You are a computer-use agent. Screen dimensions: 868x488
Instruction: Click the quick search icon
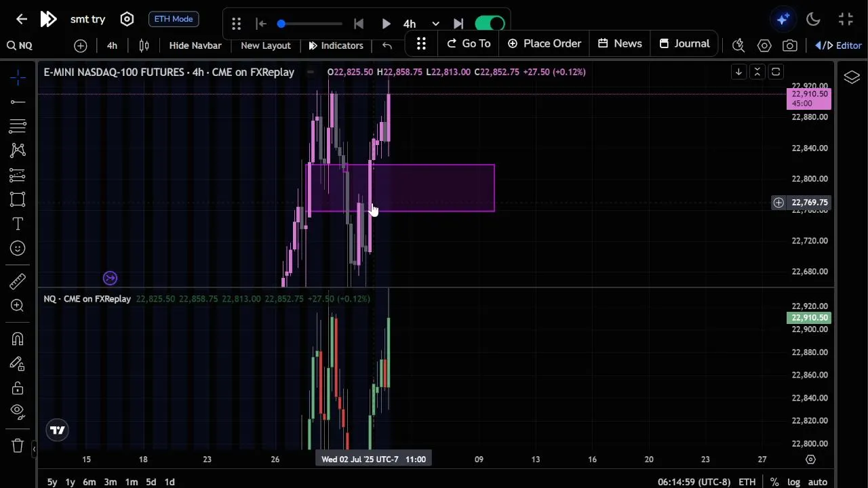(738, 45)
